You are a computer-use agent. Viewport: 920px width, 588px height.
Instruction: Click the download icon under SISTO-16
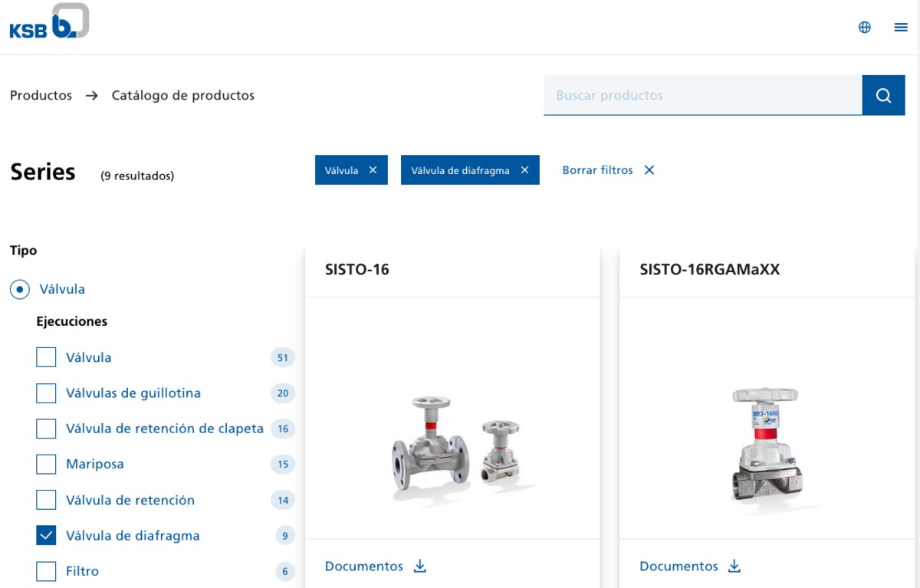(419, 566)
